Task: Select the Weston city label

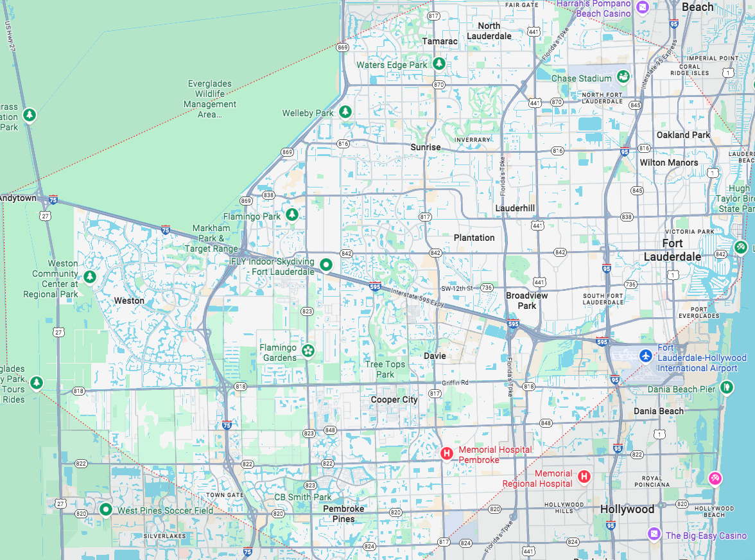Action: (x=129, y=301)
